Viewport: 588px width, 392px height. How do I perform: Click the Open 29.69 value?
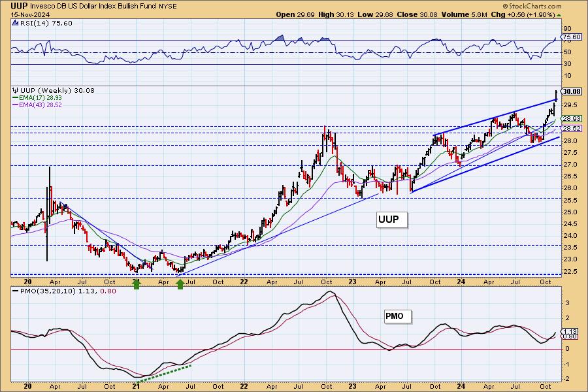(295, 14)
